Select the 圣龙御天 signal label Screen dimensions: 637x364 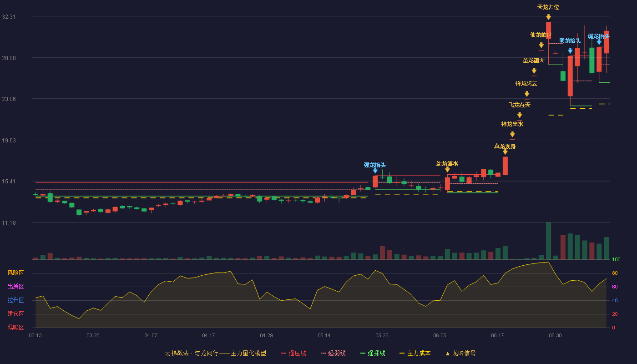tap(534, 61)
